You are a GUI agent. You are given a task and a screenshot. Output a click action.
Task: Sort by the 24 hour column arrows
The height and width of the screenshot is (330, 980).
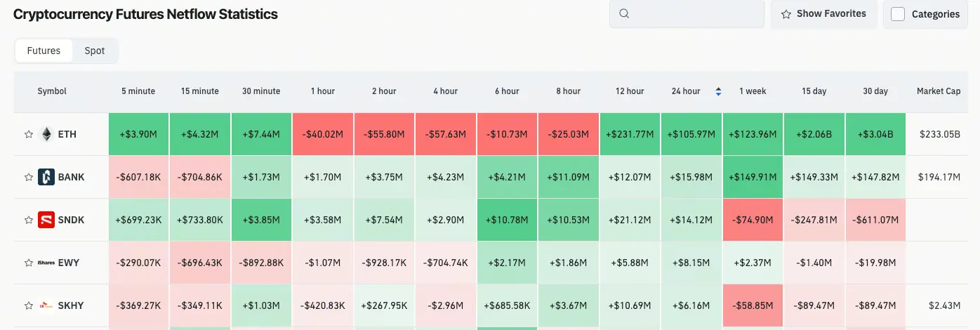[717, 91]
